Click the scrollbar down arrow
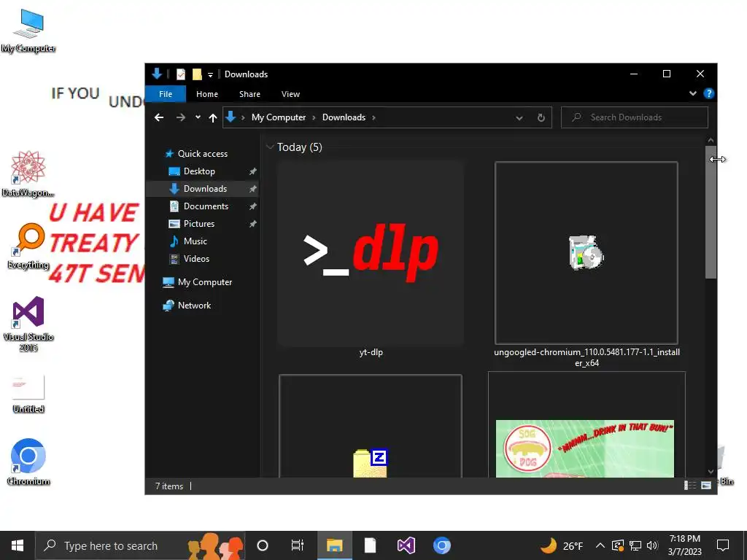The width and height of the screenshot is (747, 560). [x=711, y=472]
